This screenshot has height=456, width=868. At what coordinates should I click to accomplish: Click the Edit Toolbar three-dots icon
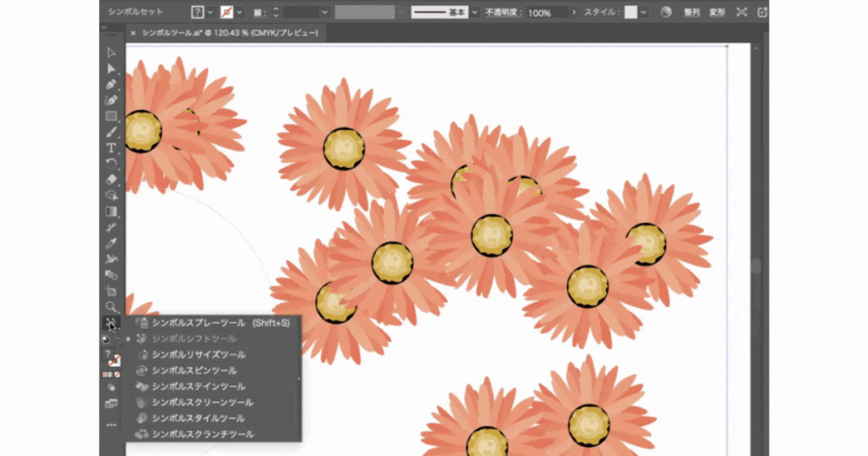click(x=111, y=425)
